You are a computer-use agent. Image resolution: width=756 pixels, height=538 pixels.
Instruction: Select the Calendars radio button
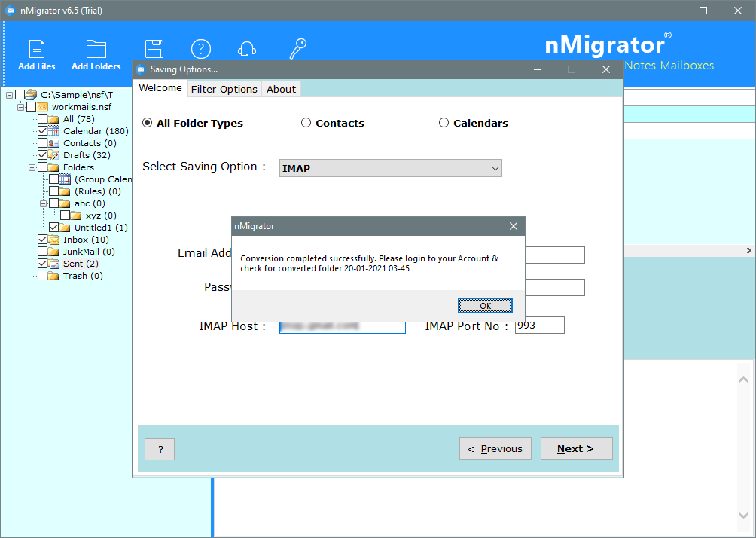444,123
